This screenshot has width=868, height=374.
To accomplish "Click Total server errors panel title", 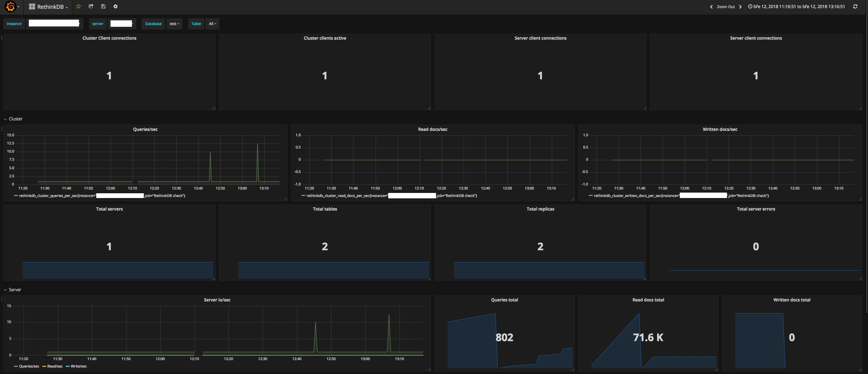I will (756, 209).
